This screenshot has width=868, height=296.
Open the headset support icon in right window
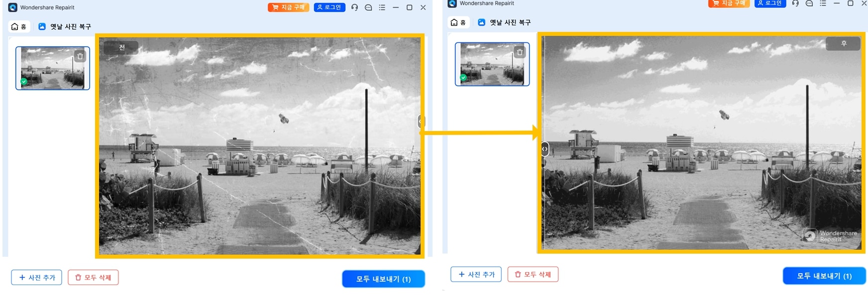click(x=795, y=3)
